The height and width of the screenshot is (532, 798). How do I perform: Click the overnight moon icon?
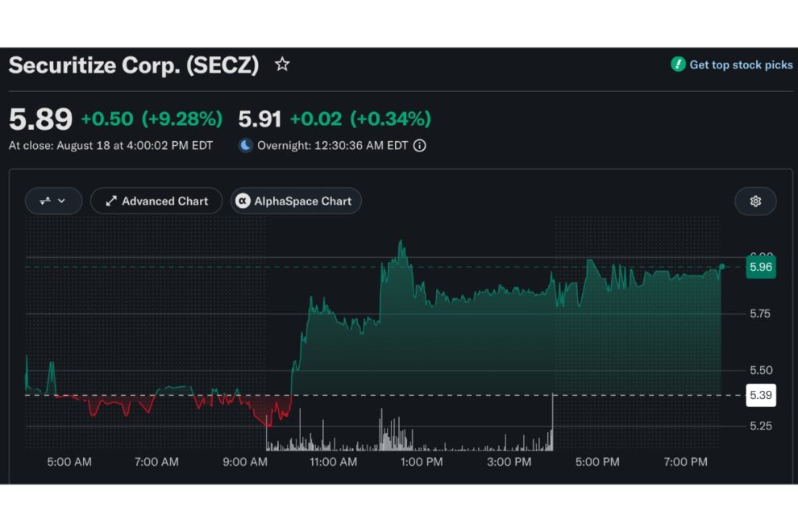point(246,146)
